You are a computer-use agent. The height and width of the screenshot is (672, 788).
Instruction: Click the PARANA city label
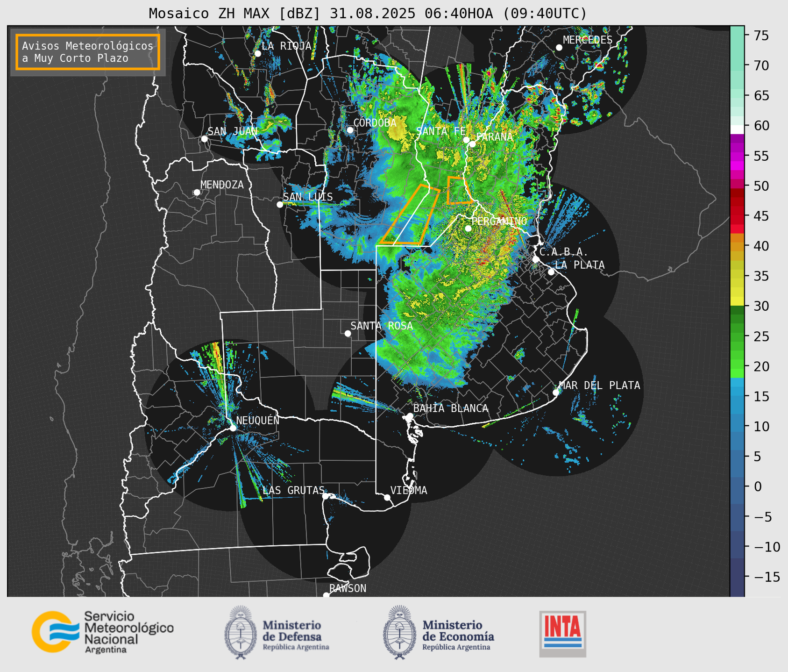click(494, 137)
